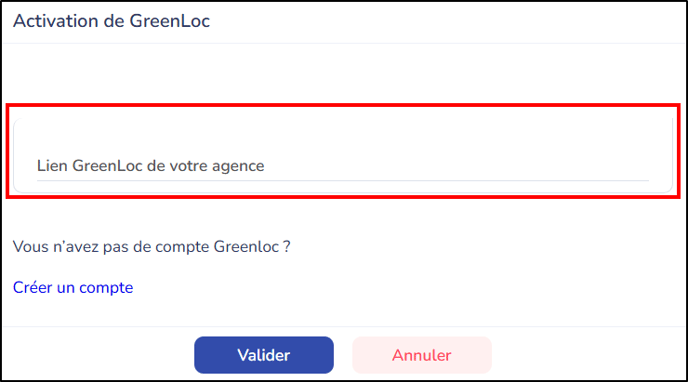Viewport: 688px width, 382px height.
Task: Focus the Lien GreenLoc de votre agence field
Action: point(343,166)
